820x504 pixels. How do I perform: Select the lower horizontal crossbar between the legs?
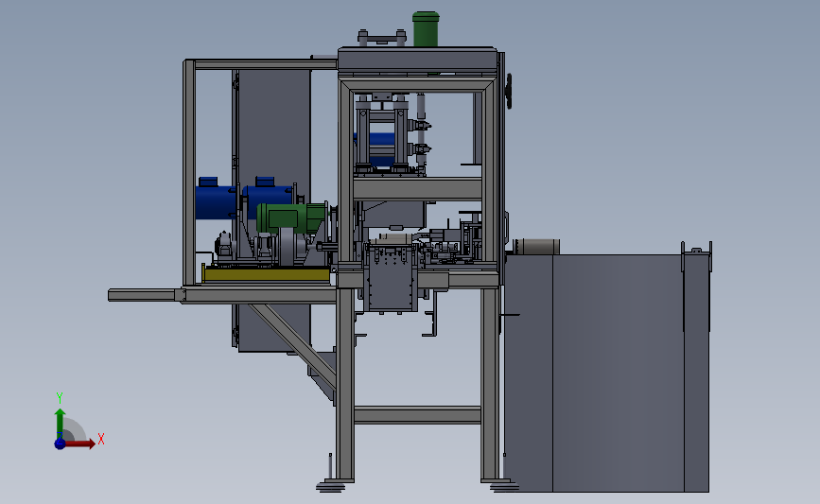tap(417, 415)
